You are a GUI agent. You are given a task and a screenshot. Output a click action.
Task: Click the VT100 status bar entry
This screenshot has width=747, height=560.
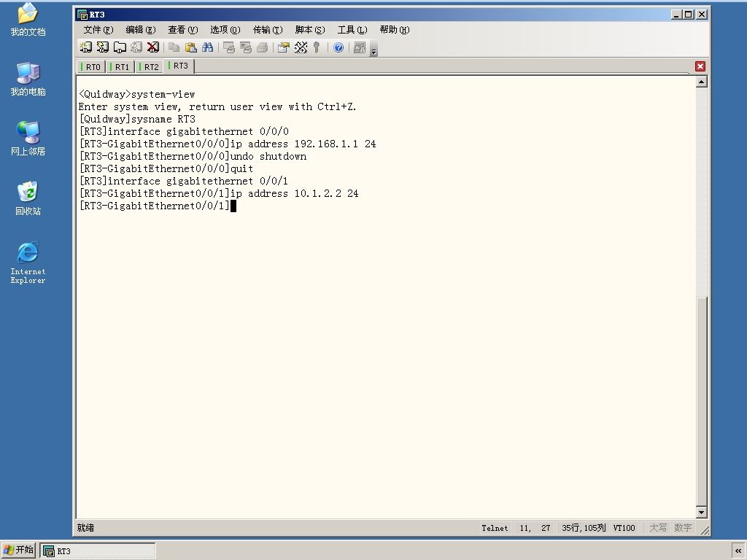point(624,528)
